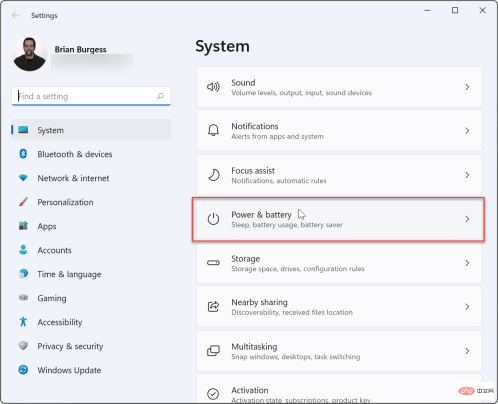This screenshot has width=498, height=404.
Task: Click 'Alerts from apps and system' text
Action: tap(277, 136)
